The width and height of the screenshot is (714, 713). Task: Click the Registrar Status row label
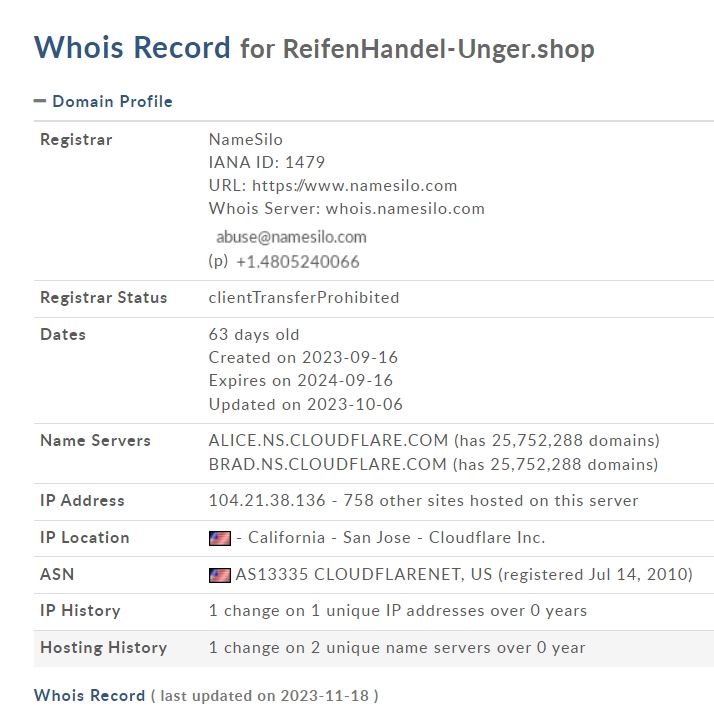tap(103, 297)
